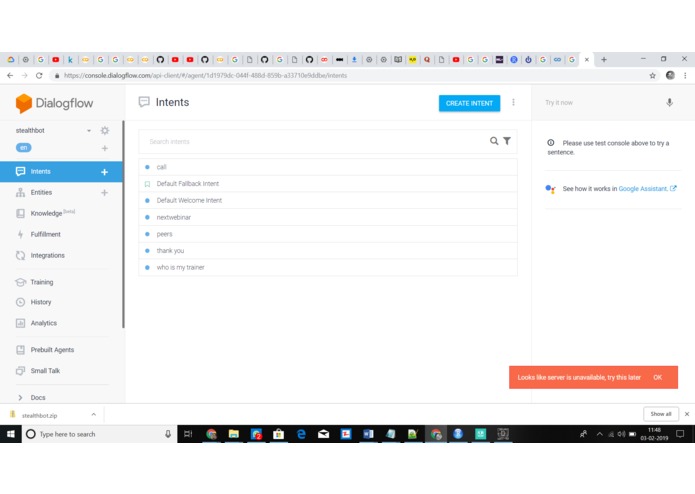Open Small Talk section
The image size is (695, 494).
pos(45,371)
